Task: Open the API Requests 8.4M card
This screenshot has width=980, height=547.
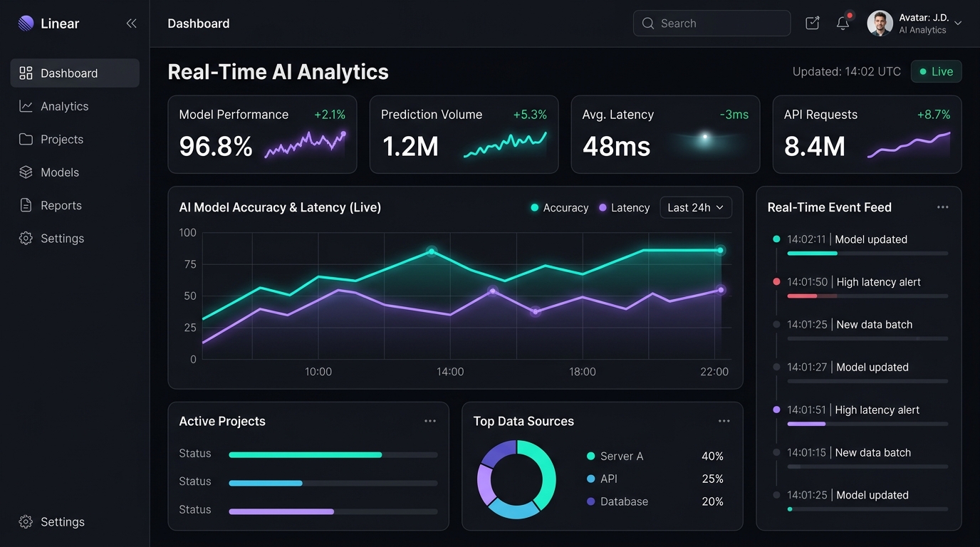Action: (867, 135)
